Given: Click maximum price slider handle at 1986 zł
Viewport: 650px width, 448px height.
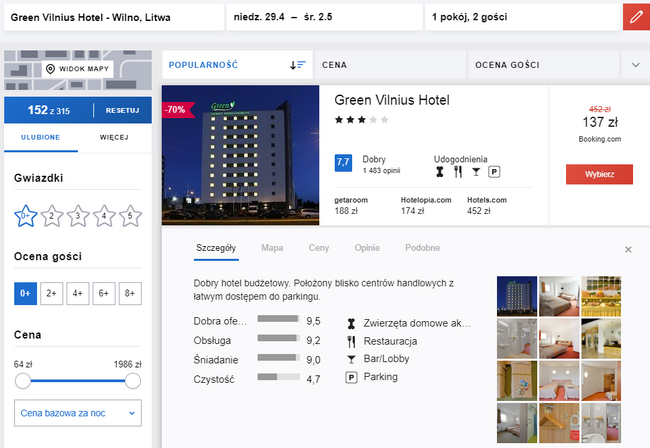Looking at the screenshot, I should pyautogui.click(x=133, y=381).
